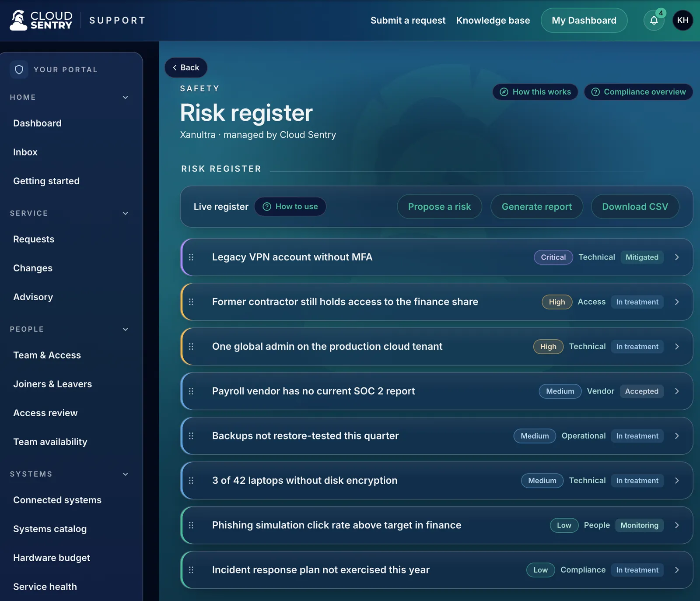Collapse the SYSTEMS sidebar section

[126, 474]
